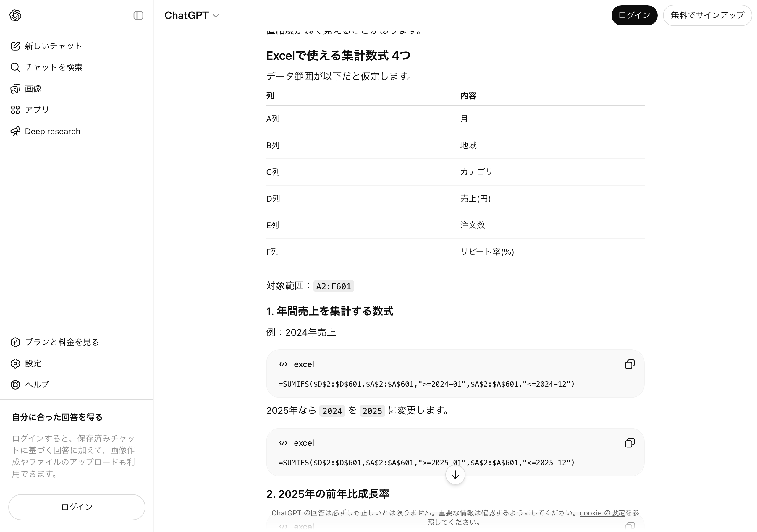Click table cell 地域
The image size is (757, 532).
point(468,145)
